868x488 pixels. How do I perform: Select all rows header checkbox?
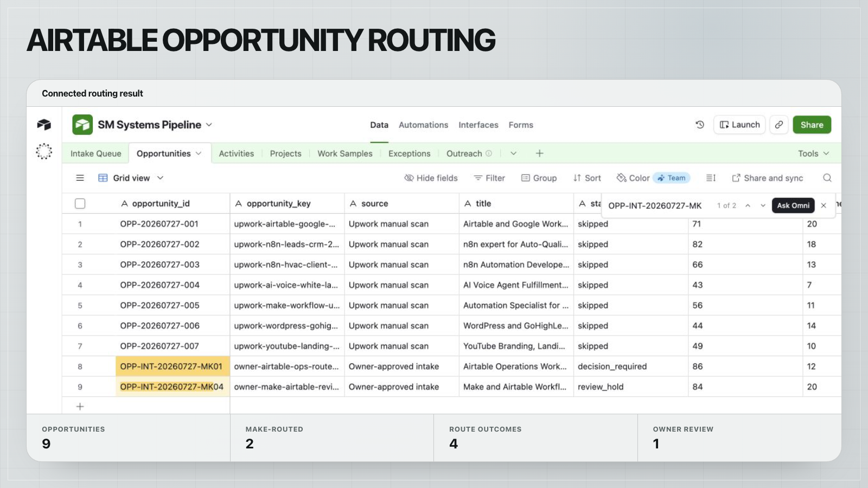[x=80, y=203]
